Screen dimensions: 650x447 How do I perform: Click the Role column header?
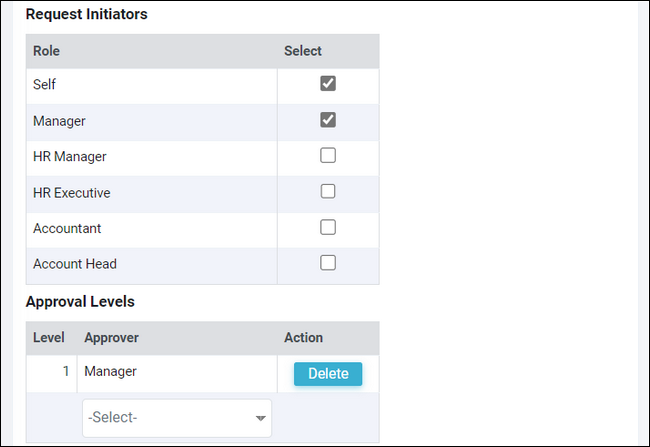pos(46,51)
